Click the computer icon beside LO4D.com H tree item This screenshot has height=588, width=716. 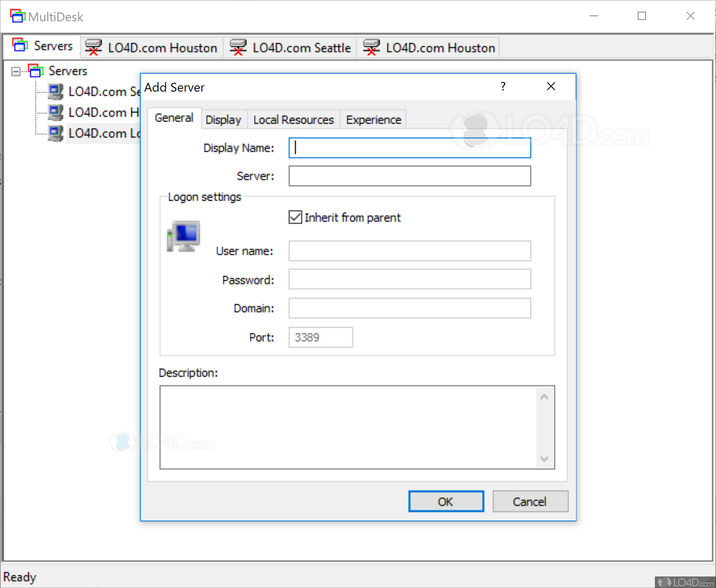(x=55, y=112)
